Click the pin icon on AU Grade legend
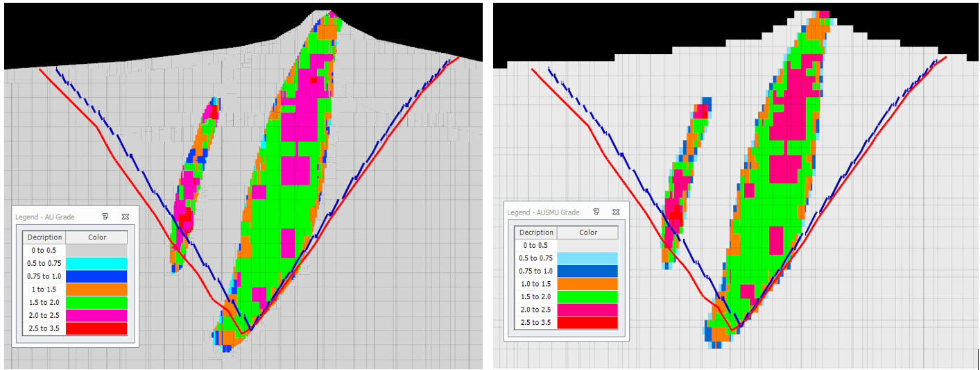The height and width of the screenshot is (370, 980). coord(106,217)
